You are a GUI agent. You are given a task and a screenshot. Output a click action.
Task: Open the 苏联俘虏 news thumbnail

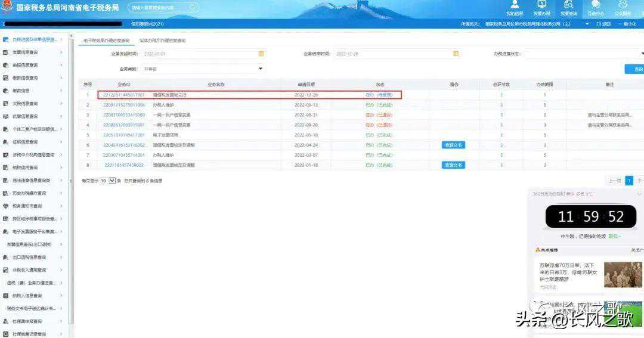pos(623,274)
